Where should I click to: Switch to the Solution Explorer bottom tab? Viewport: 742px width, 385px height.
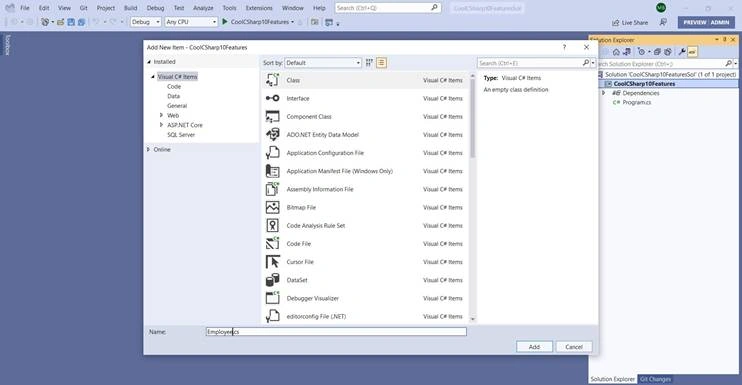coord(612,379)
